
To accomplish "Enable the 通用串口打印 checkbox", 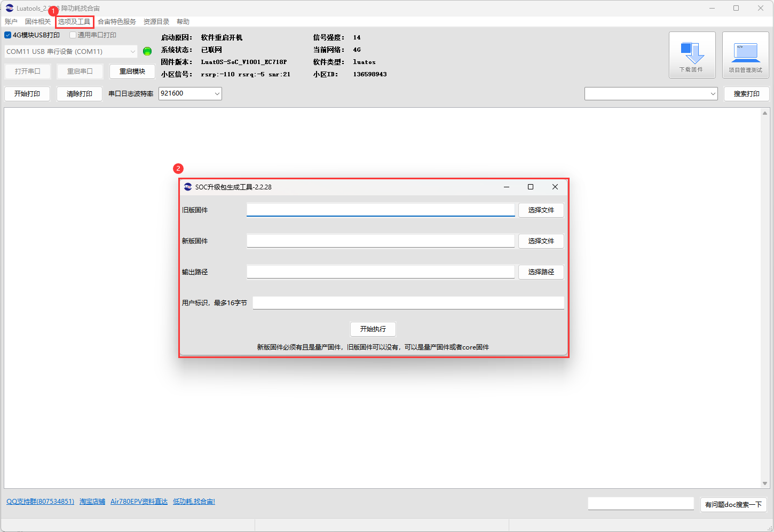I will click(x=73, y=35).
